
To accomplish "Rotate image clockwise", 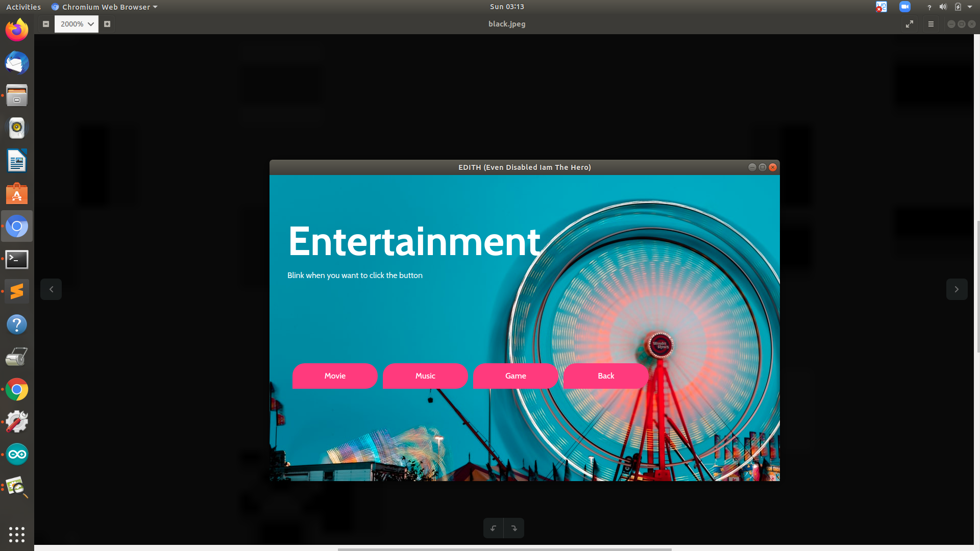I will (514, 528).
